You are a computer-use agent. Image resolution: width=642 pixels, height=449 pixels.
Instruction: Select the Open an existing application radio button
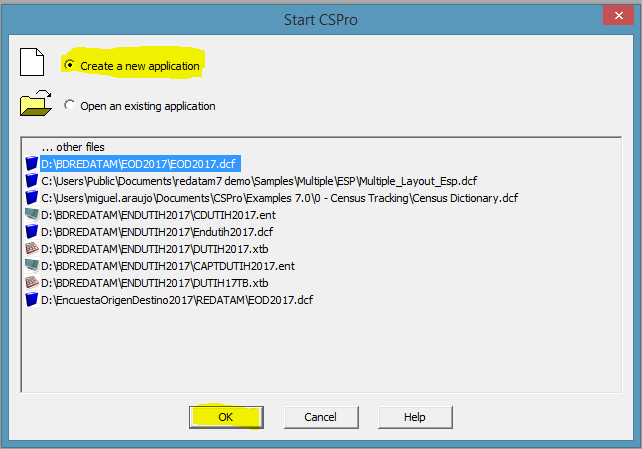tap(70, 105)
